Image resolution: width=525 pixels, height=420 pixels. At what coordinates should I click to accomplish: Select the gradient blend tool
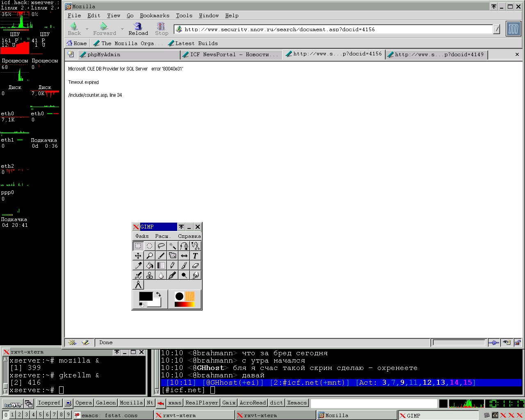(x=161, y=265)
